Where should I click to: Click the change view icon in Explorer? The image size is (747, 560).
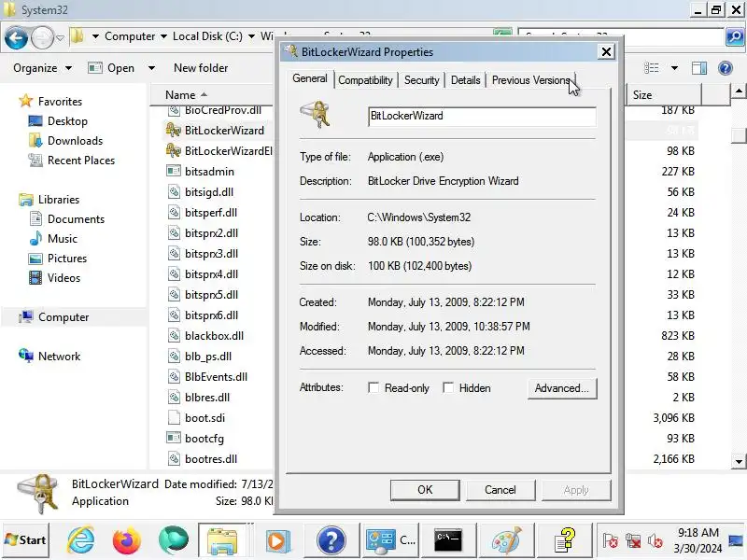click(651, 68)
